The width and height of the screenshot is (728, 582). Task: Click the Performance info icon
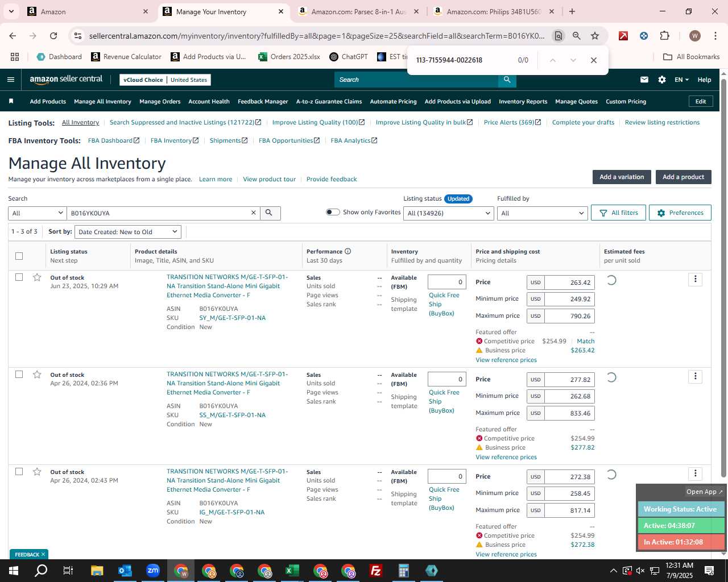(x=348, y=251)
